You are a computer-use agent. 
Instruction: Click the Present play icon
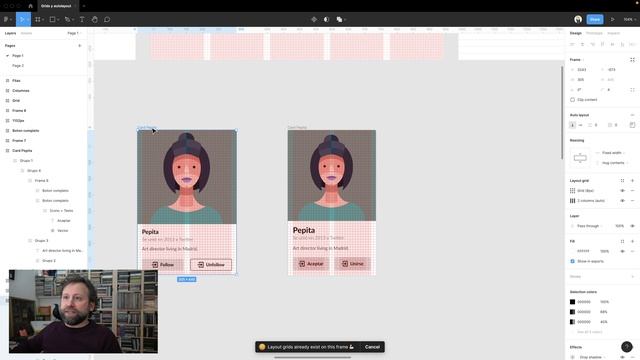click(613, 19)
